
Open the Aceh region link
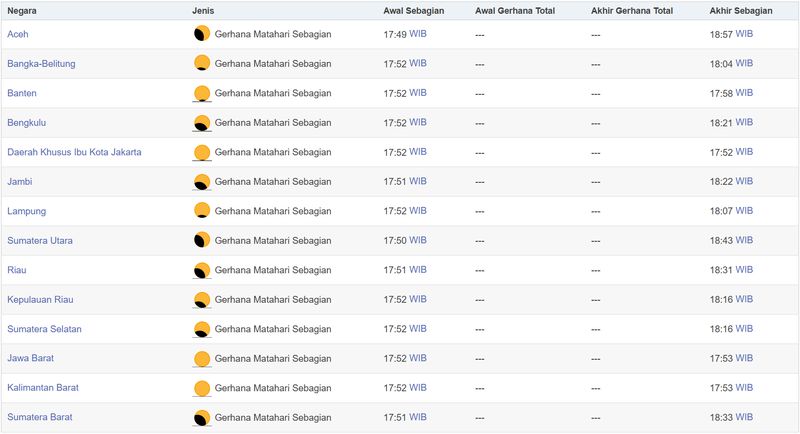[18, 34]
